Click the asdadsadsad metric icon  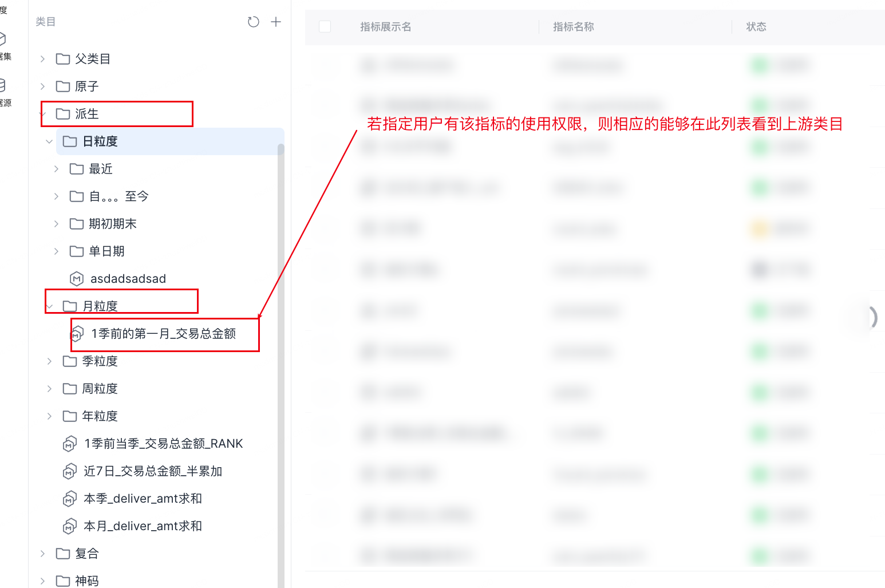point(77,279)
